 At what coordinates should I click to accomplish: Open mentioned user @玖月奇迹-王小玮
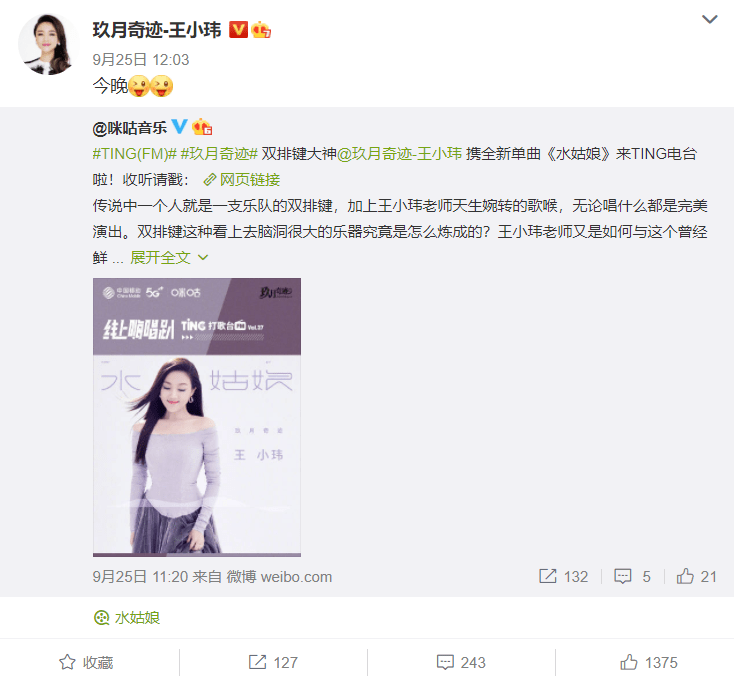pyautogui.click(x=399, y=153)
